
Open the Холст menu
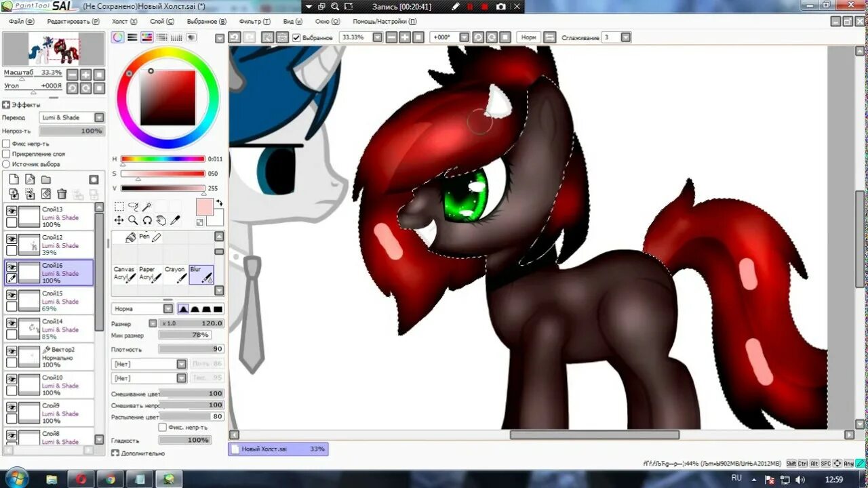pyautogui.click(x=124, y=22)
